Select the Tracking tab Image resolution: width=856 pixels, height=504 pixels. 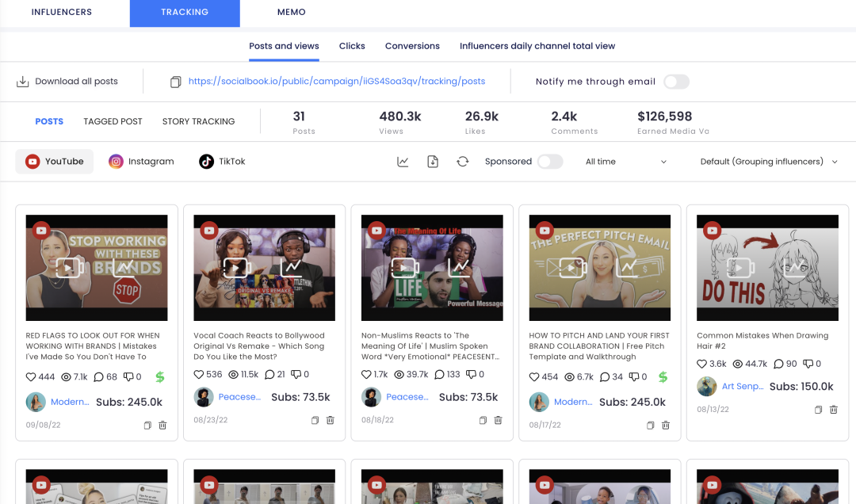coord(185,13)
